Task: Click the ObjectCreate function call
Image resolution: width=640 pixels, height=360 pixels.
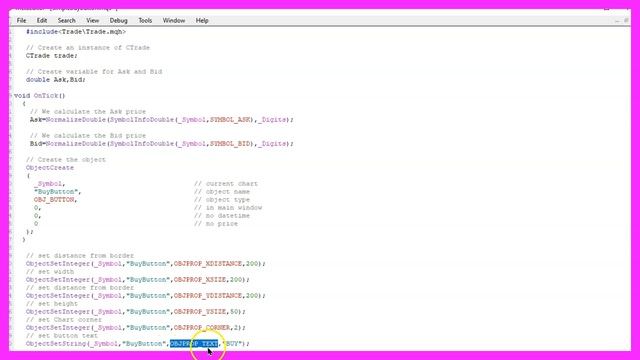Action: click(x=50, y=168)
